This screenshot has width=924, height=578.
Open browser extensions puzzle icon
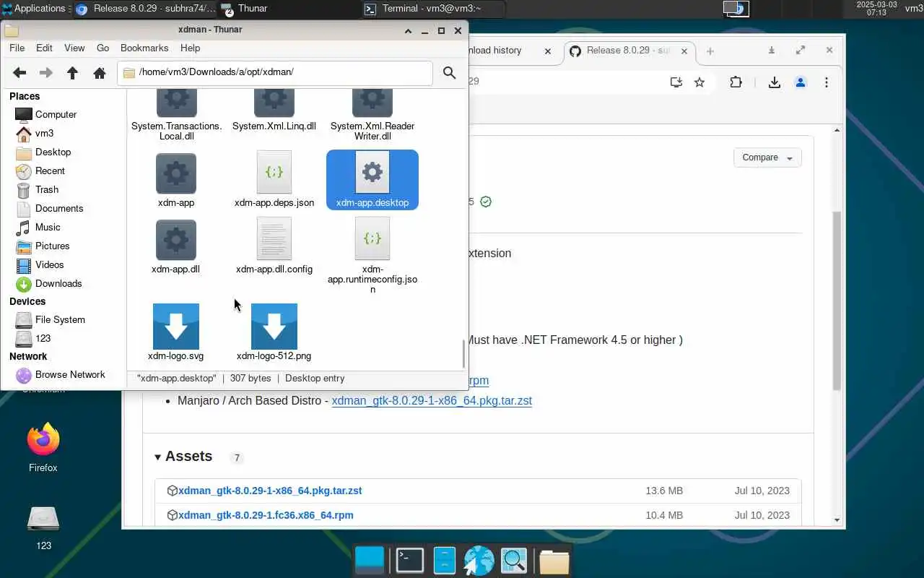pyautogui.click(x=736, y=82)
